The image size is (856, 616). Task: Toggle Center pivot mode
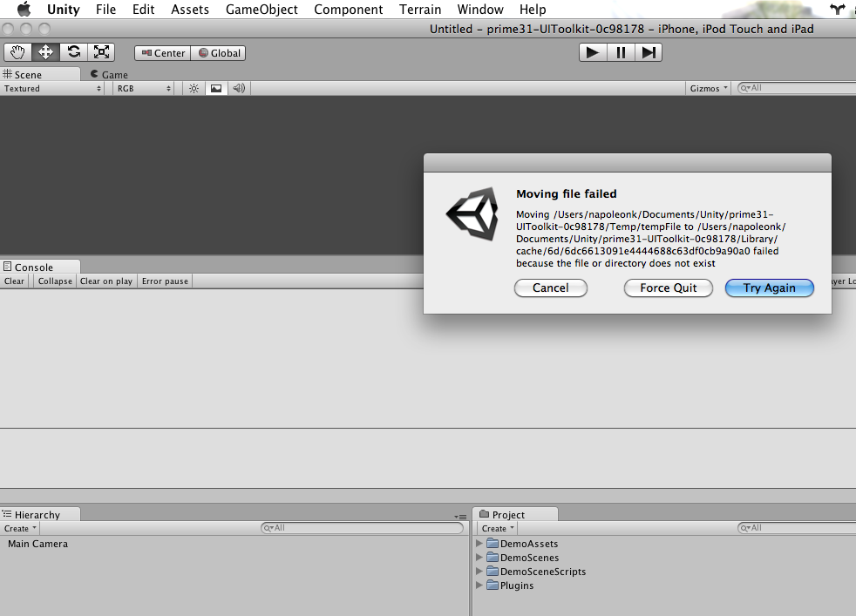(162, 52)
